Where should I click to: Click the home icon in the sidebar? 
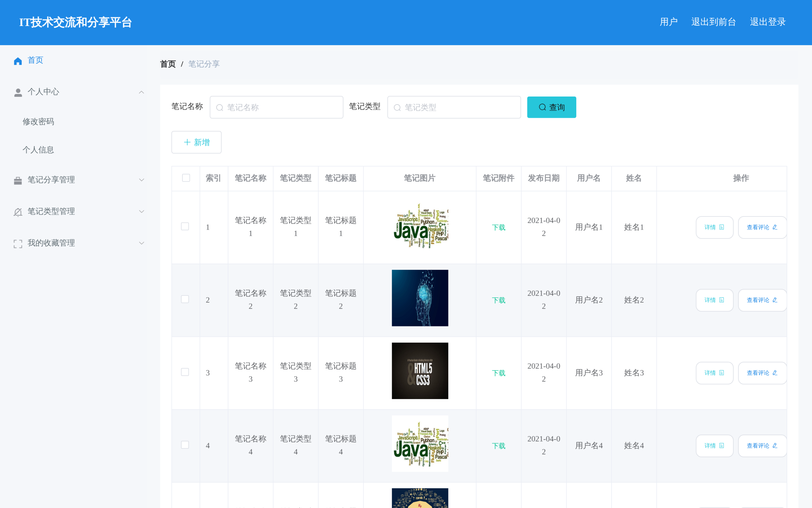(x=18, y=61)
